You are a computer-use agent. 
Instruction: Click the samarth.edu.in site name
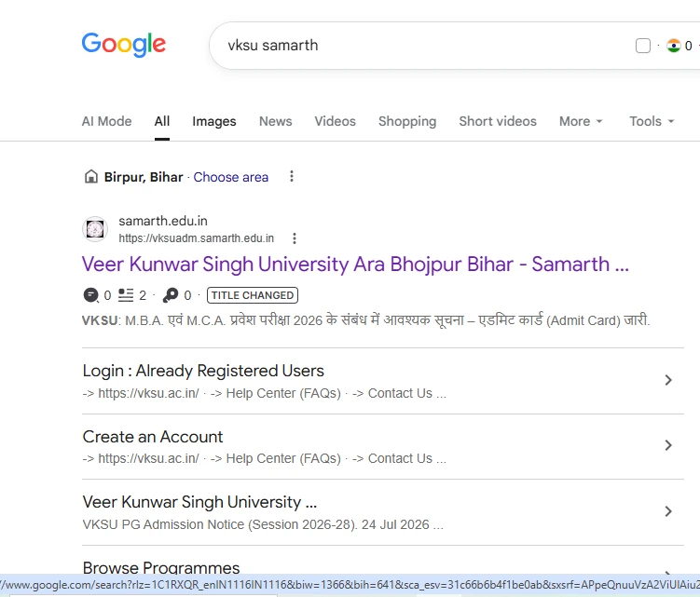click(x=163, y=221)
